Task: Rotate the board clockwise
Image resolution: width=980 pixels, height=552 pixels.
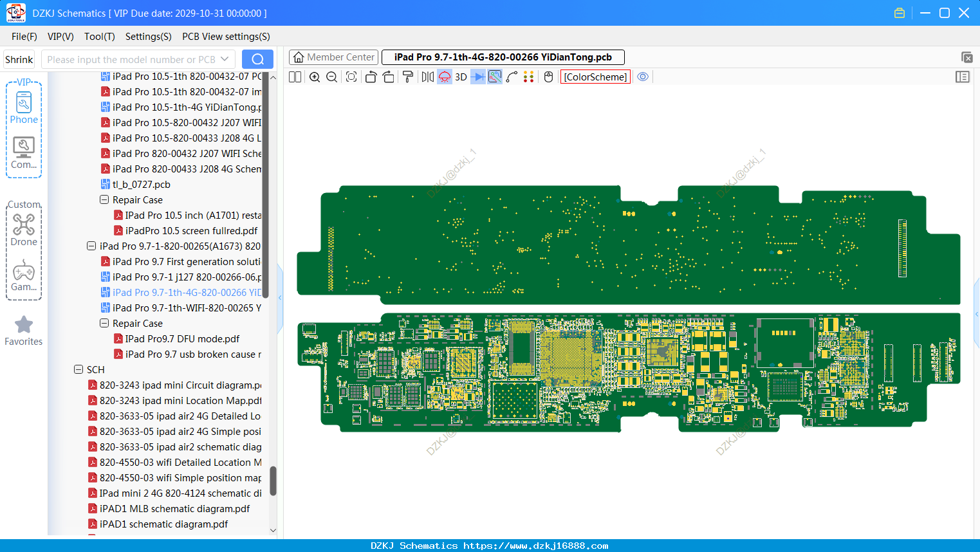Action: [389, 77]
